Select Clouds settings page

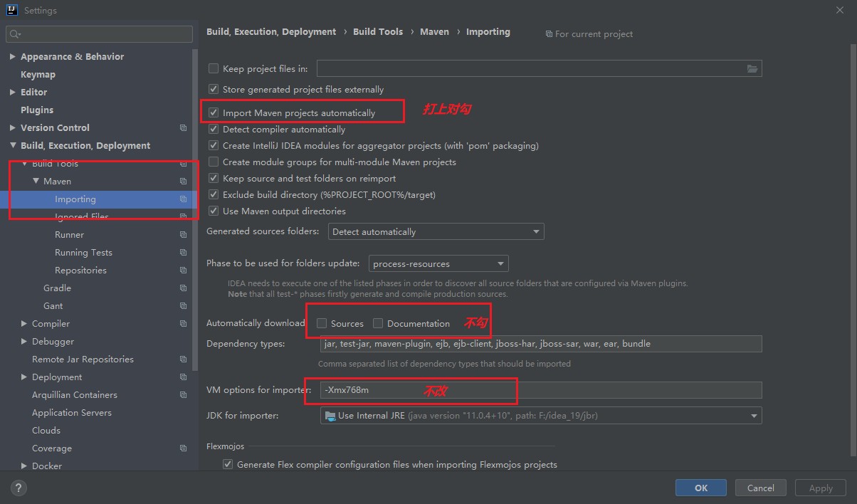(x=46, y=431)
